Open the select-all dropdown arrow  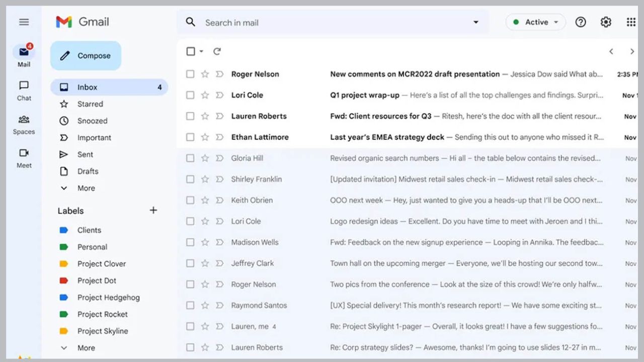click(x=201, y=51)
